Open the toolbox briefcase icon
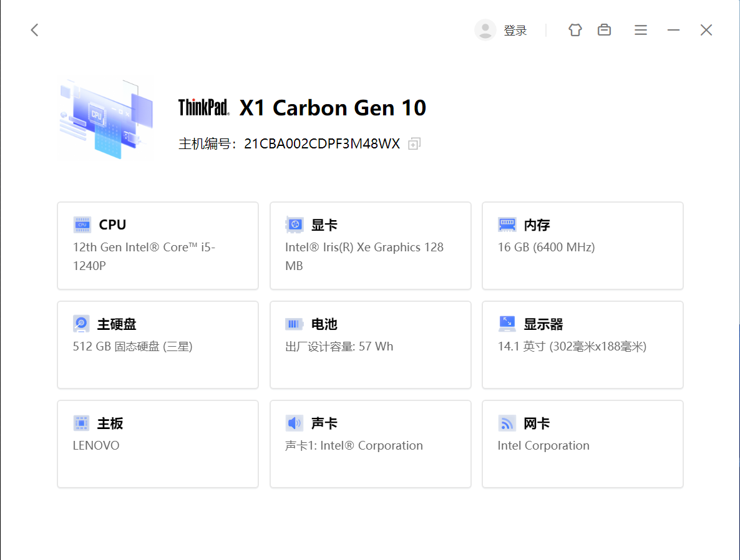 tap(604, 30)
